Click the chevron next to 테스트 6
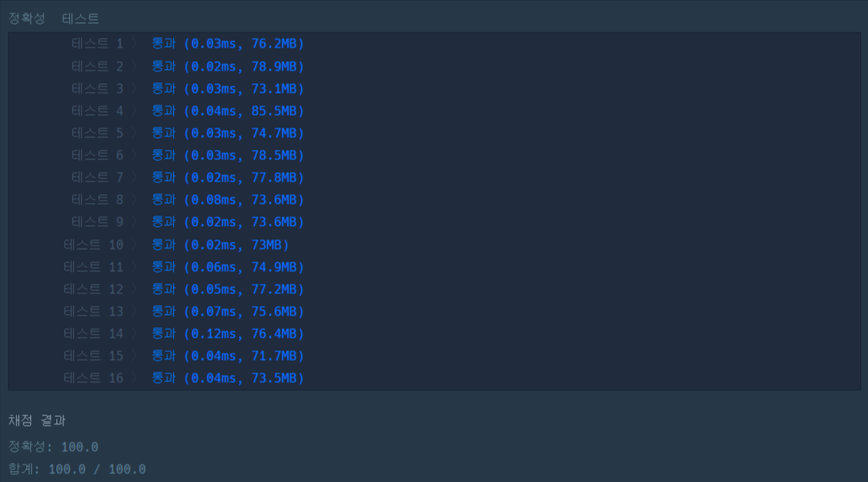 (x=135, y=155)
